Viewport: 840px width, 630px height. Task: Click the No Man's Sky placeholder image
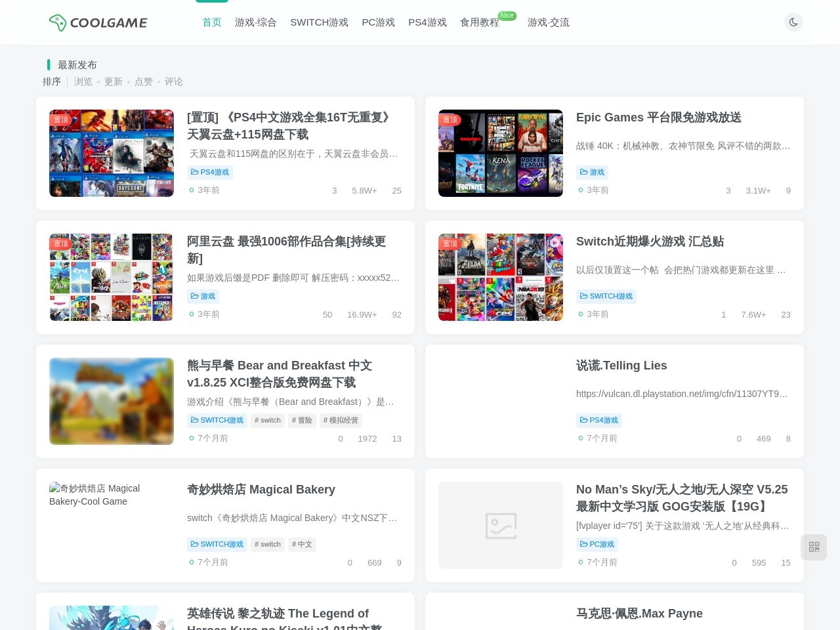(x=501, y=525)
